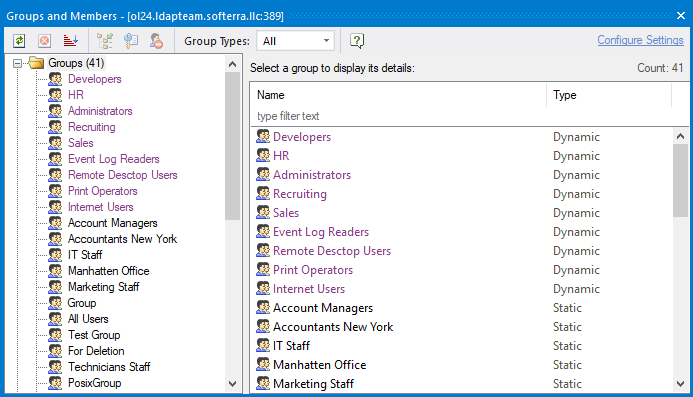
Task: Select Internet Users in the tree
Action: coord(100,207)
